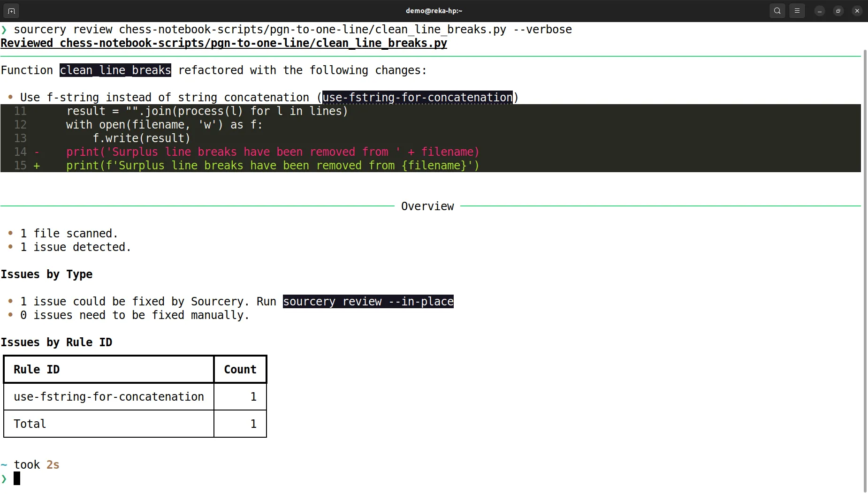Image resolution: width=868 pixels, height=494 pixels.
Task: Click the underlined clean_line_breaks.py review link
Action: pyautogui.click(x=224, y=43)
